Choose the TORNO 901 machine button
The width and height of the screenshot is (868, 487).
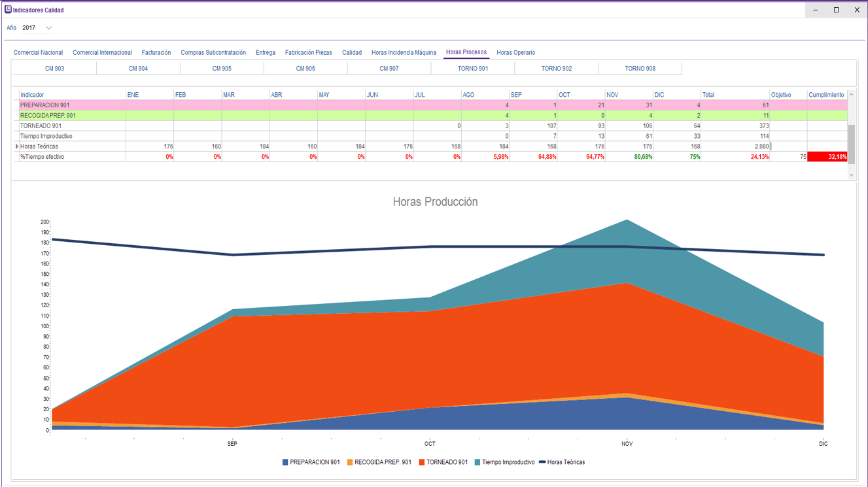(472, 69)
